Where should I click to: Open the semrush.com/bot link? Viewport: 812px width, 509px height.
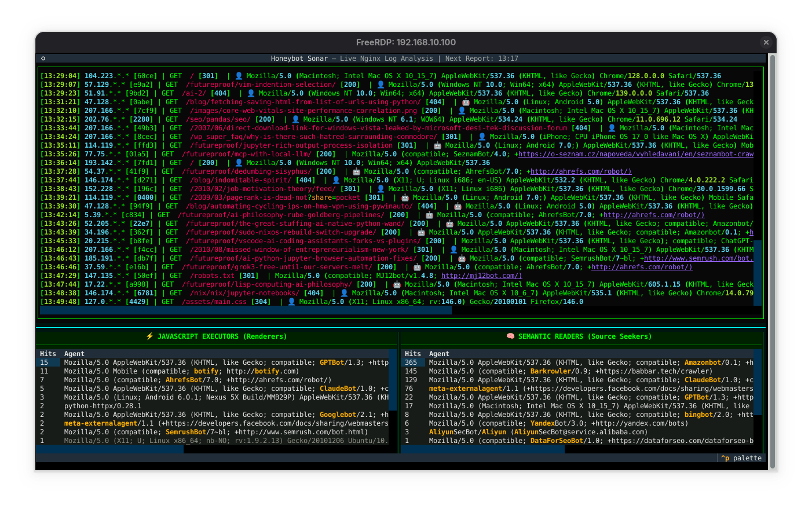click(698, 258)
